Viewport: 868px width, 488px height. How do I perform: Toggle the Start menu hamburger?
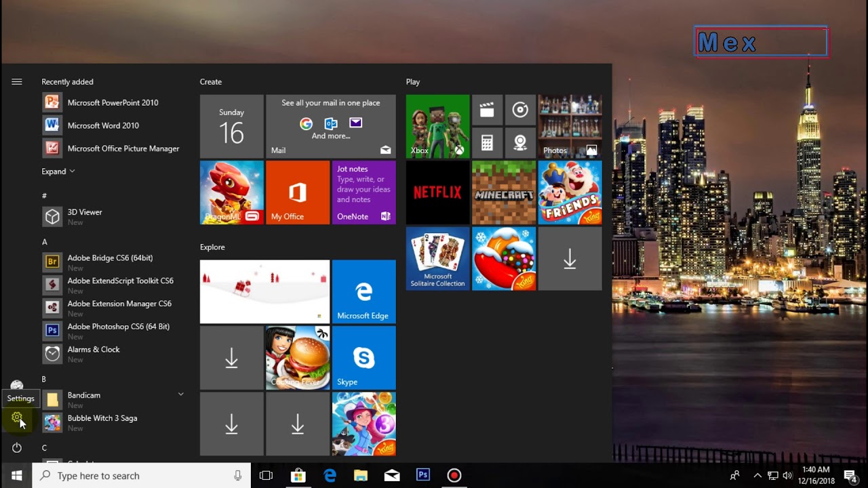17,82
